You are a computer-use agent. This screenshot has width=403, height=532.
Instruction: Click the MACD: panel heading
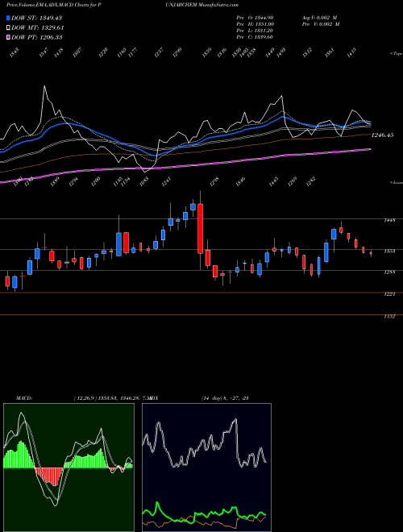(24, 398)
